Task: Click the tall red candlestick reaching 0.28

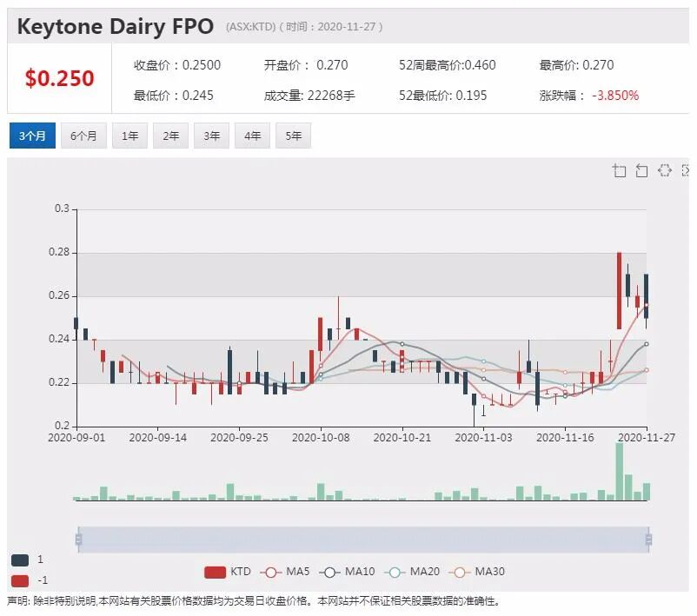Action: [x=619, y=291]
